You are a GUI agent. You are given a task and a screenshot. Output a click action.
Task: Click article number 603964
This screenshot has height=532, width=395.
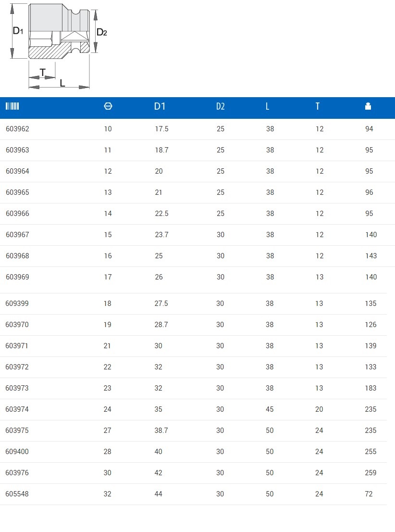(x=17, y=171)
